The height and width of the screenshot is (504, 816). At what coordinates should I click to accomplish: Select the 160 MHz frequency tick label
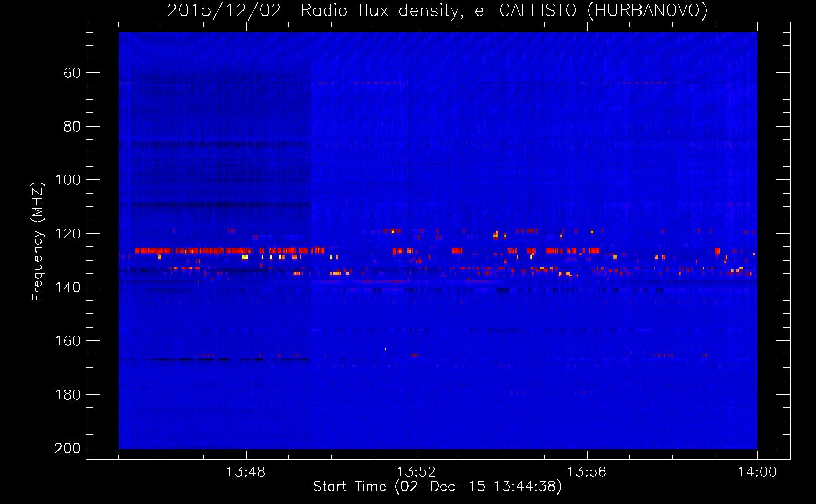click(x=68, y=341)
